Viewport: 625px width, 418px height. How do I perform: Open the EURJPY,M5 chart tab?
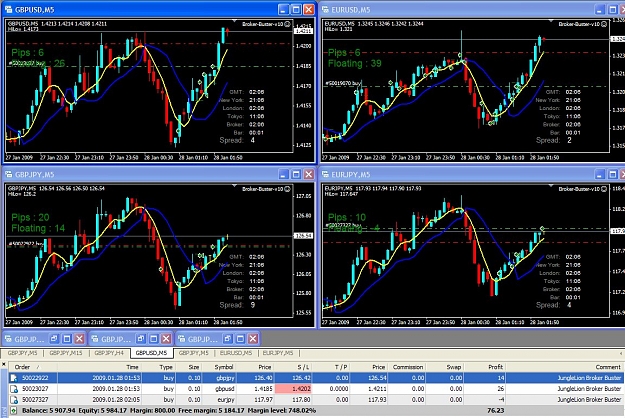(x=278, y=353)
